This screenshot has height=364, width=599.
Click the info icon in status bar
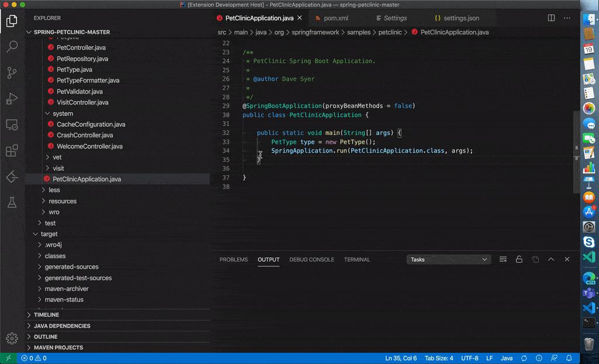click(x=539, y=358)
